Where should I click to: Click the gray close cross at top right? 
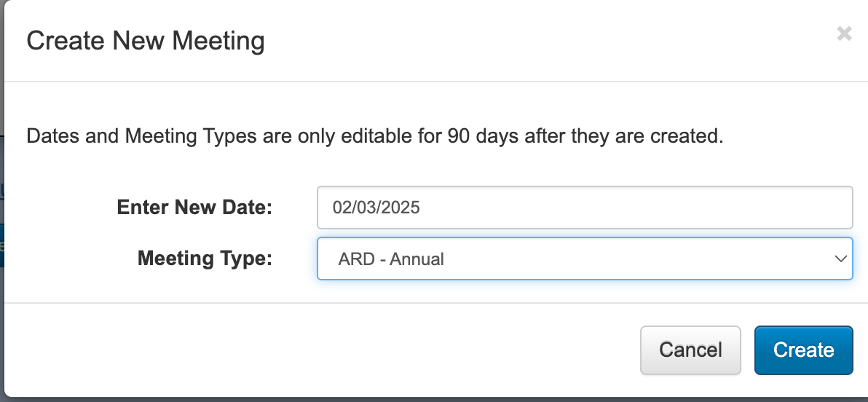(844, 33)
